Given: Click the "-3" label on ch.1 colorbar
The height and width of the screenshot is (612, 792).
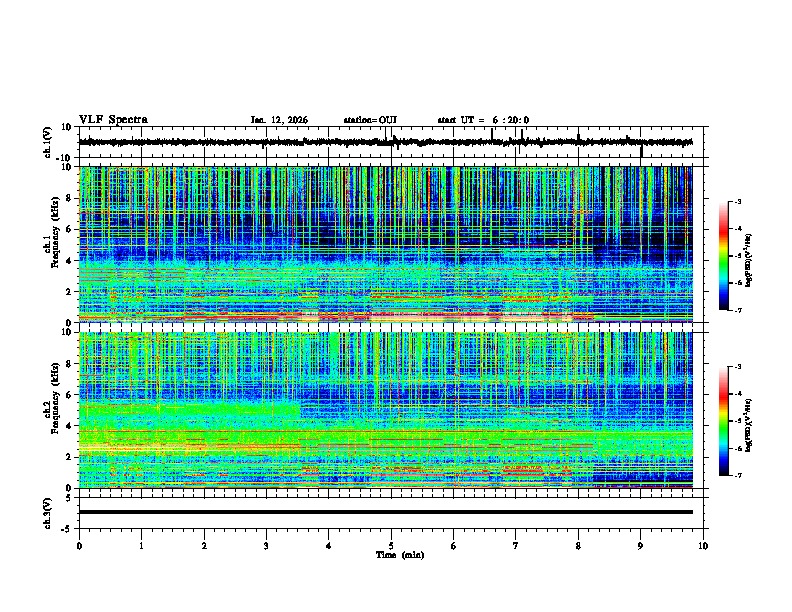Looking at the screenshot, I should coord(737,201).
